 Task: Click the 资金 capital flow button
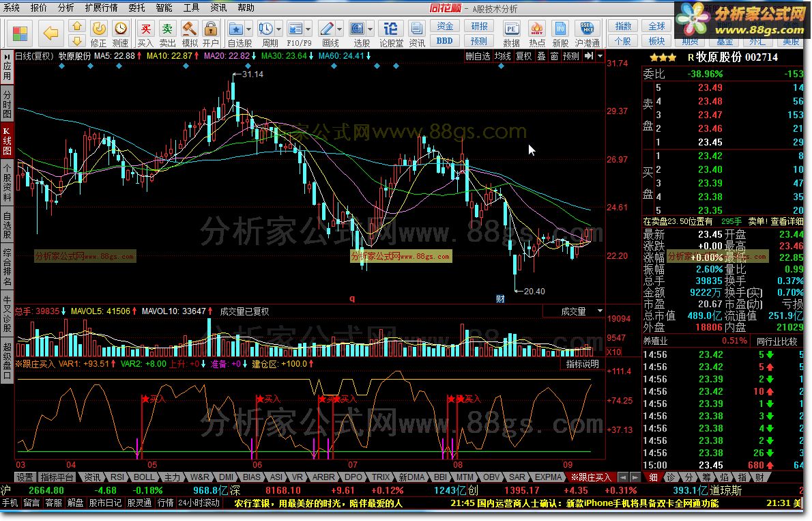[x=445, y=26]
